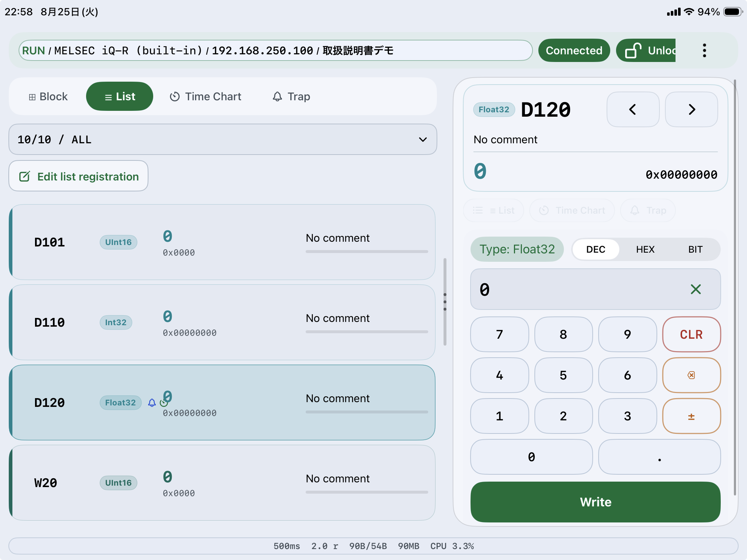Tap keypad digit 5

pos(563,375)
